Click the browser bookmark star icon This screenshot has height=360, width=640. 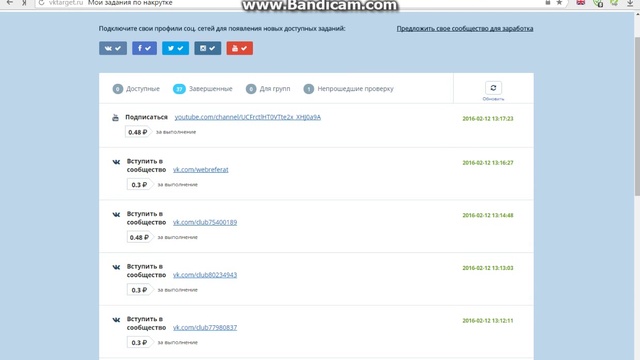(x=559, y=3)
